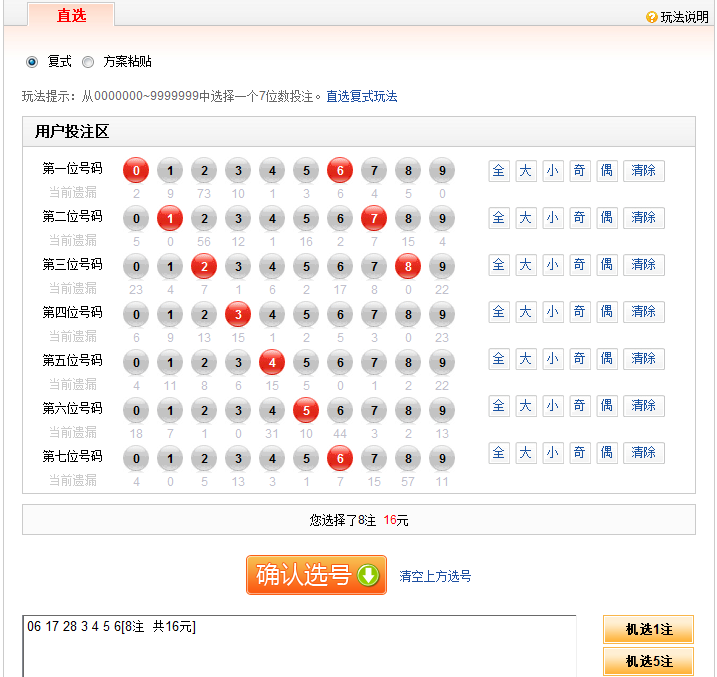Switch to the 直选 tab
717x677 pixels.
tap(71, 15)
